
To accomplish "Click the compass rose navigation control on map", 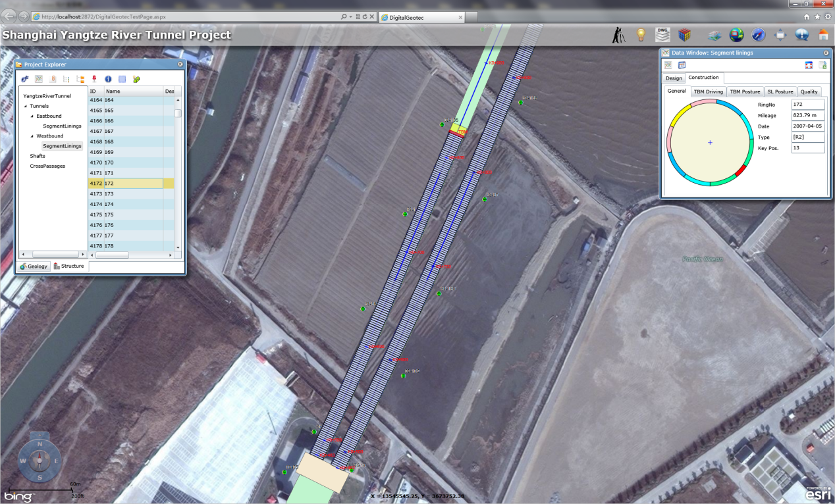I will pyautogui.click(x=40, y=460).
